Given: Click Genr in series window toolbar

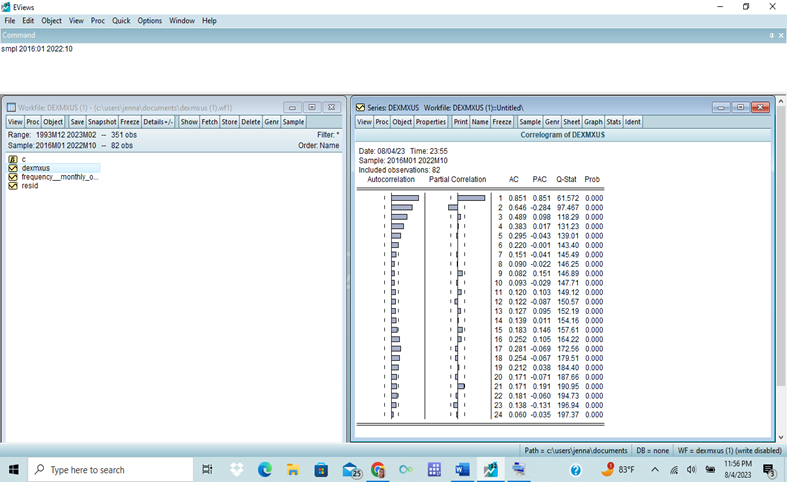Looking at the screenshot, I should point(552,122).
